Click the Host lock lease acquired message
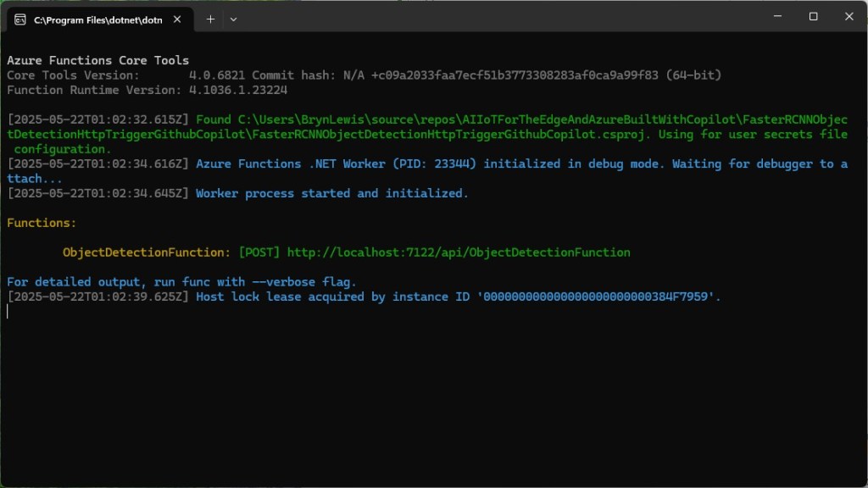 point(458,297)
